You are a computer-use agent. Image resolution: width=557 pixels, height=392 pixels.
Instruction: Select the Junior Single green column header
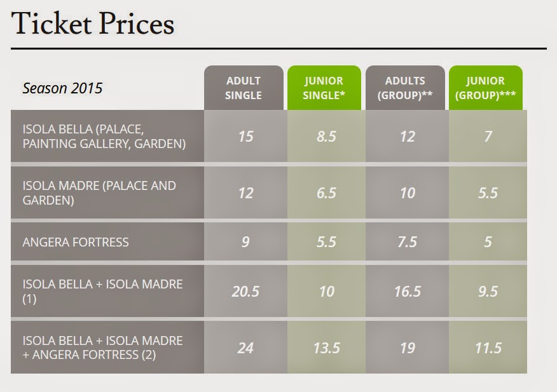pyautogui.click(x=324, y=88)
